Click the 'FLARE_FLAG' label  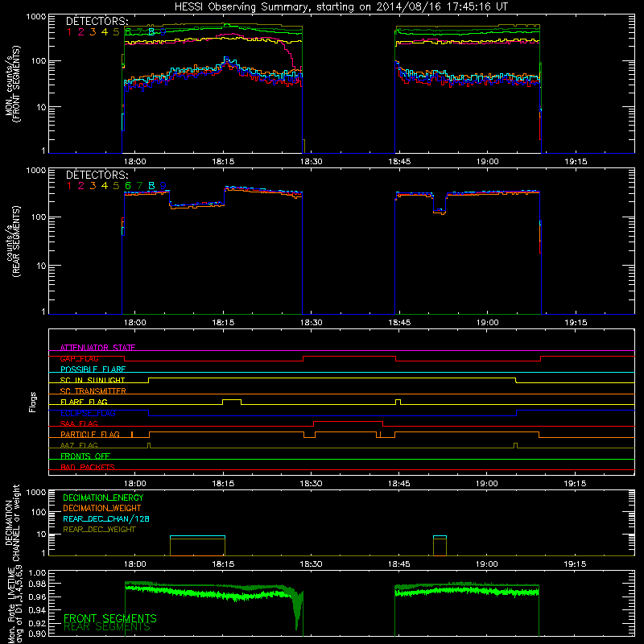click(x=84, y=402)
